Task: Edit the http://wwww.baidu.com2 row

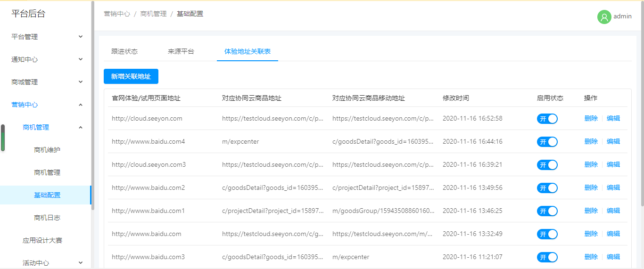Action: point(613,187)
